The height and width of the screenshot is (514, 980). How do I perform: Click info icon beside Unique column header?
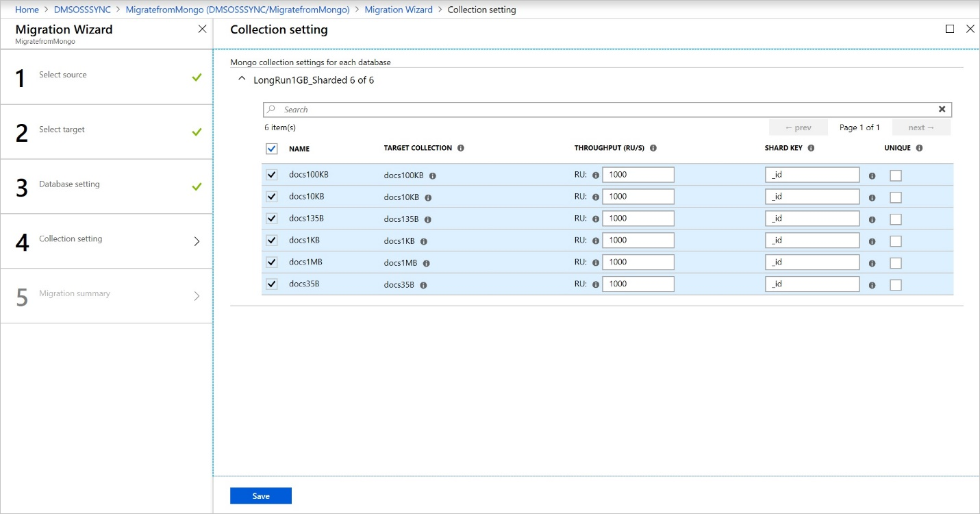(x=919, y=148)
